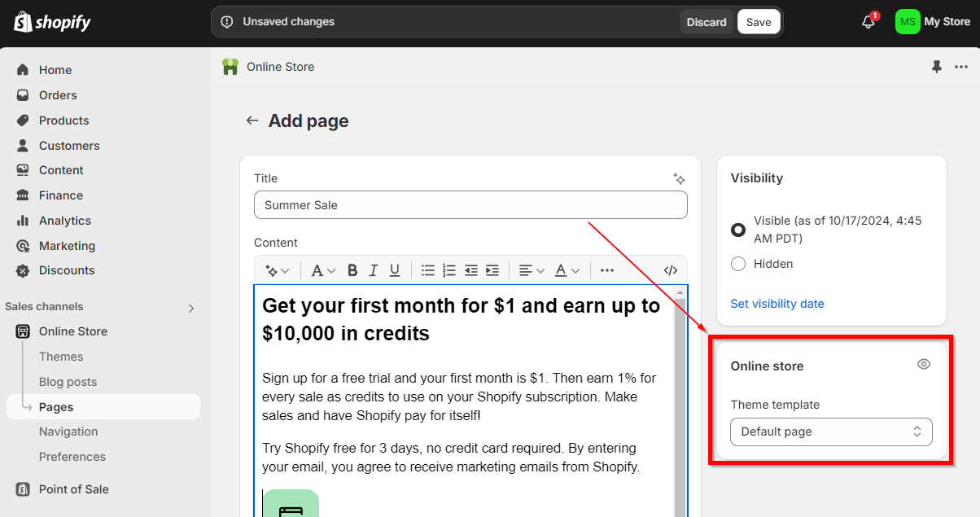Click the Discard button

coord(707,22)
